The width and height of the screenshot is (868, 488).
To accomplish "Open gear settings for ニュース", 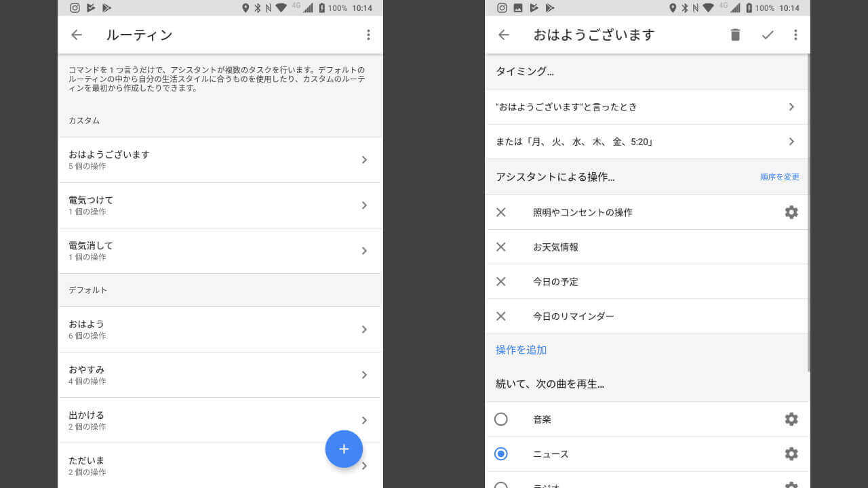I will tap(791, 453).
